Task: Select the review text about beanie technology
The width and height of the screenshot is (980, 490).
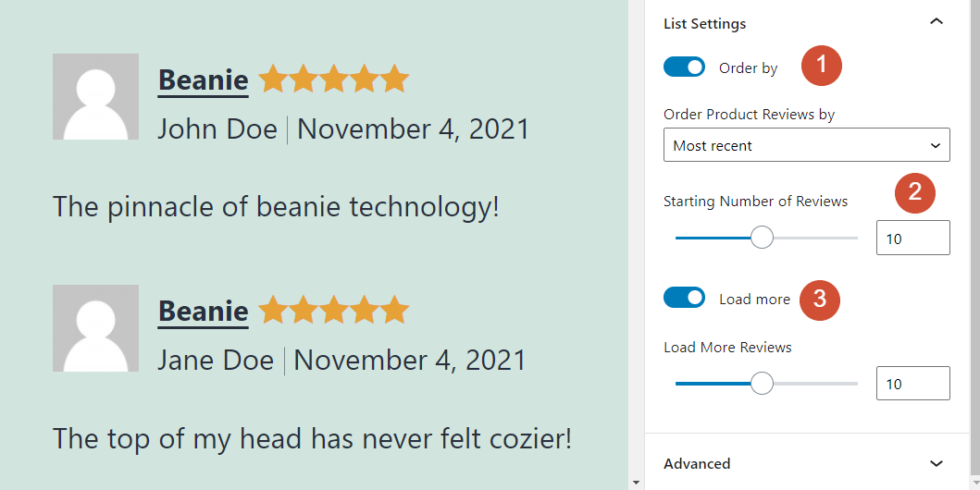Action: [276, 206]
